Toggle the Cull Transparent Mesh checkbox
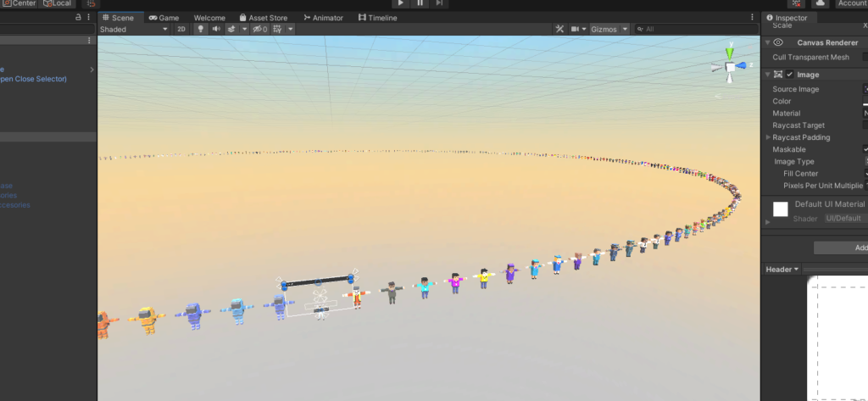 point(865,57)
